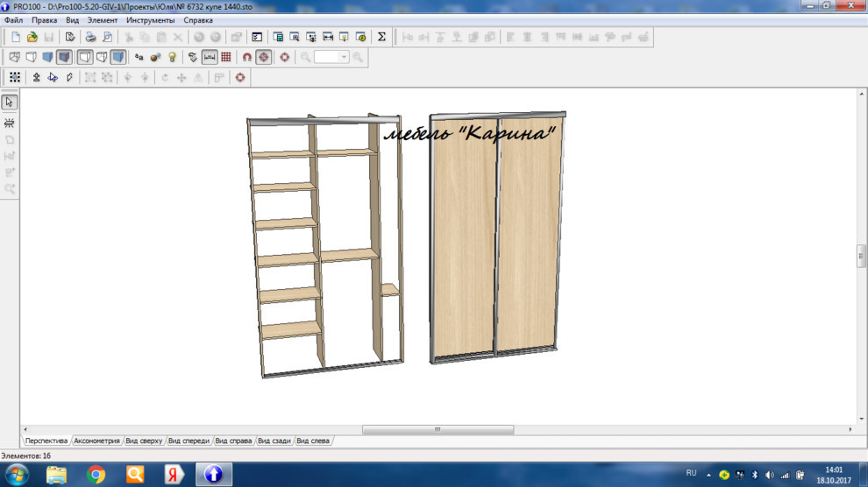
Task: Open Google Chrome from the taskbar
Action: (96, 475)
